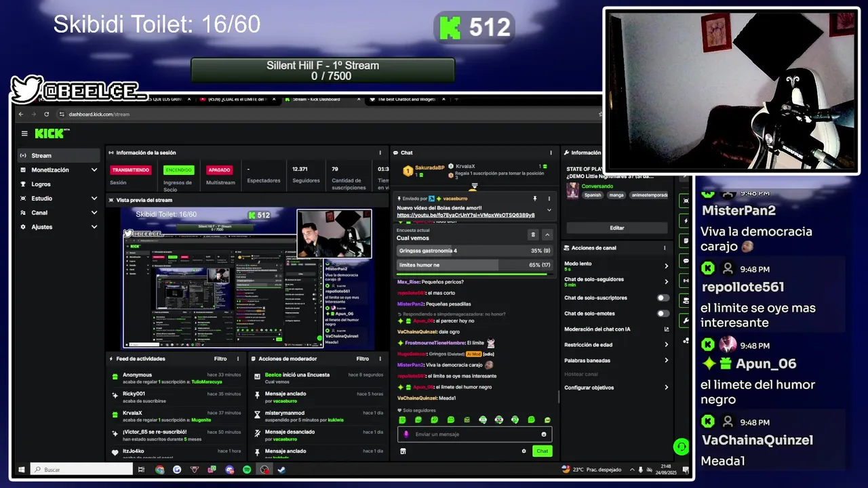The height and width of the screenshot is (488, 868).
Task: Open the Chat panel kebab menu
Action: 551,152
